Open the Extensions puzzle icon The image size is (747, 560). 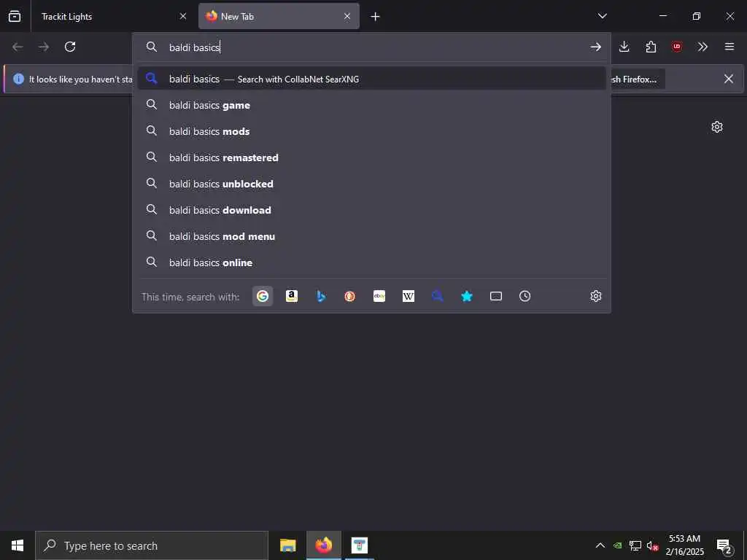coord(651,47)
